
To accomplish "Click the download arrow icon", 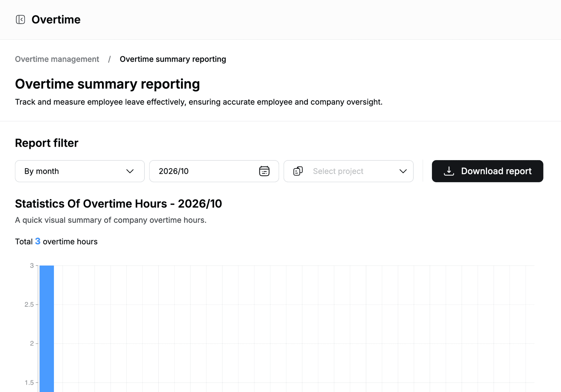I will pos(449,171).
